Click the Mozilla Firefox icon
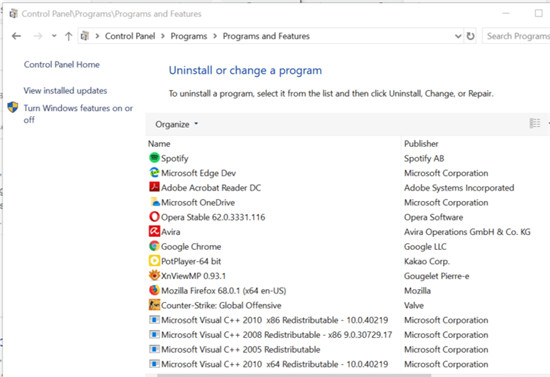Viewport: 550px width, 377px height. pyautogui.click(x=154, y=290)
